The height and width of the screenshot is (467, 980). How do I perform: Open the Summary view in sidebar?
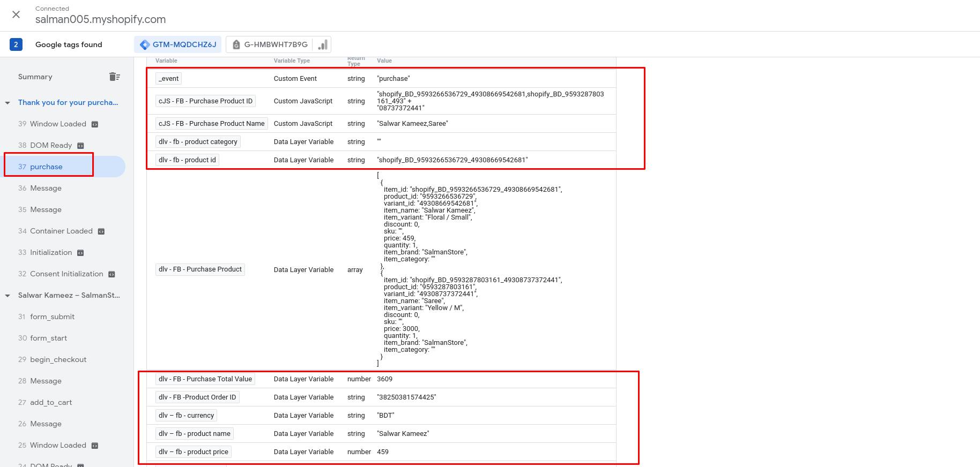(35, 77)
